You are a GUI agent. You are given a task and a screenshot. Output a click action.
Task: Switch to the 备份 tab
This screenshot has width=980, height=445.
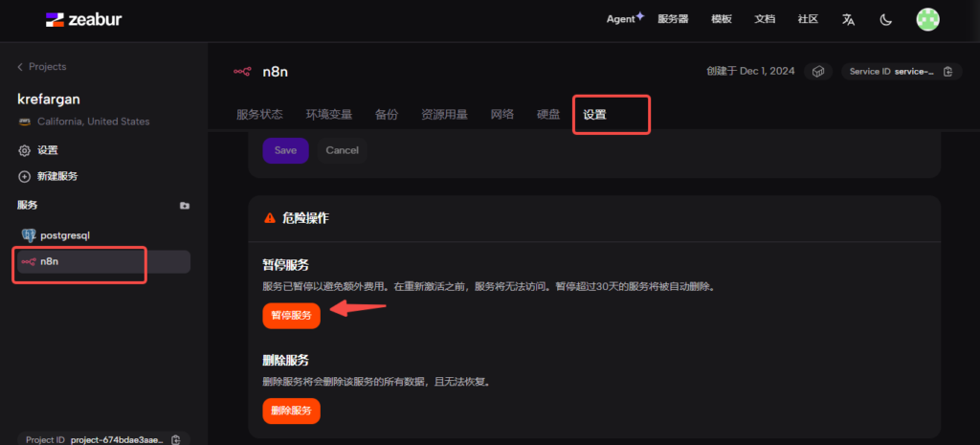(x=387, y=115)
